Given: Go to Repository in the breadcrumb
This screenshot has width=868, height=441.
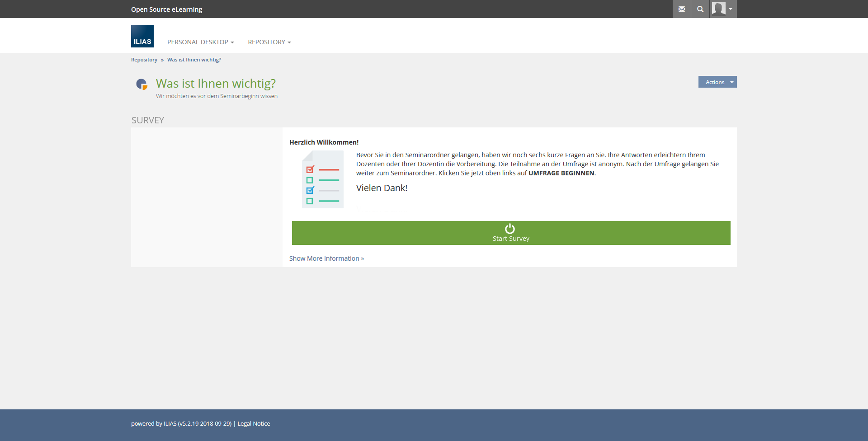Looking at the screenshot, I should pos(144,60).
